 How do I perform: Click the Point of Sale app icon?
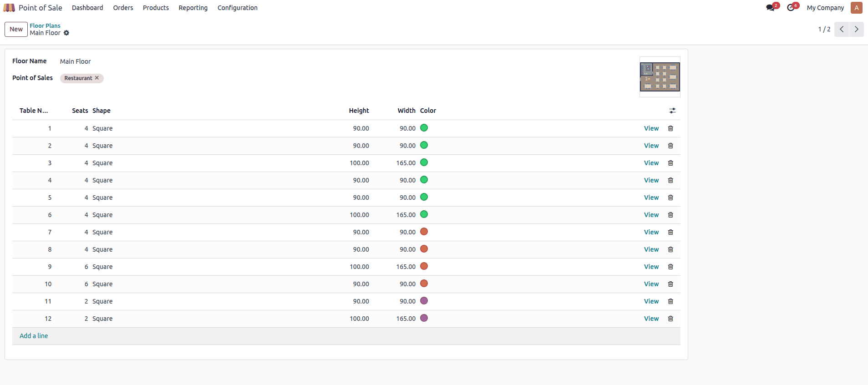pyautogui.click(x=9, y=8)
